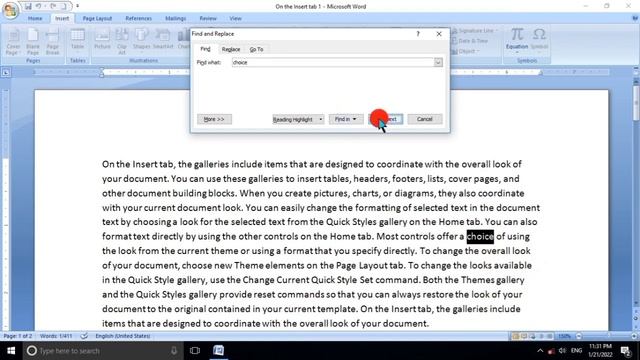Viewport: 640px width, 360px height.
Task: Check proofing errors status icon
Action: click(x=84, y=336)
